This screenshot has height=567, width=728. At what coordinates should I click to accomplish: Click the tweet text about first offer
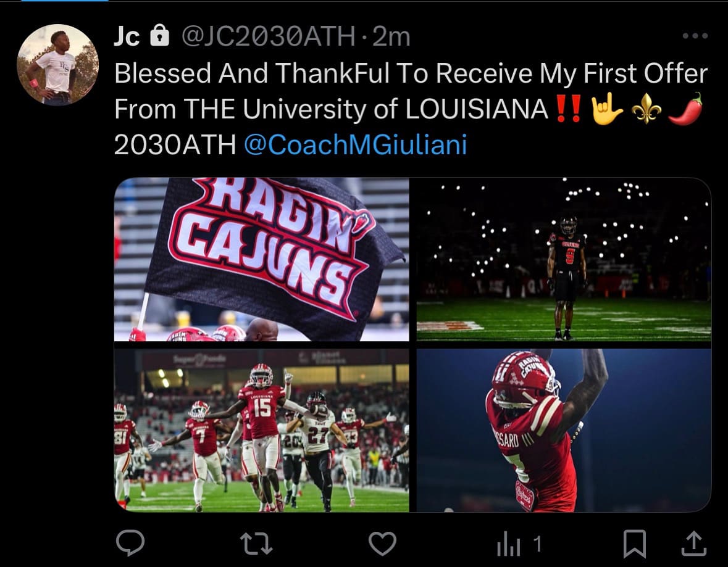point(411,109)
